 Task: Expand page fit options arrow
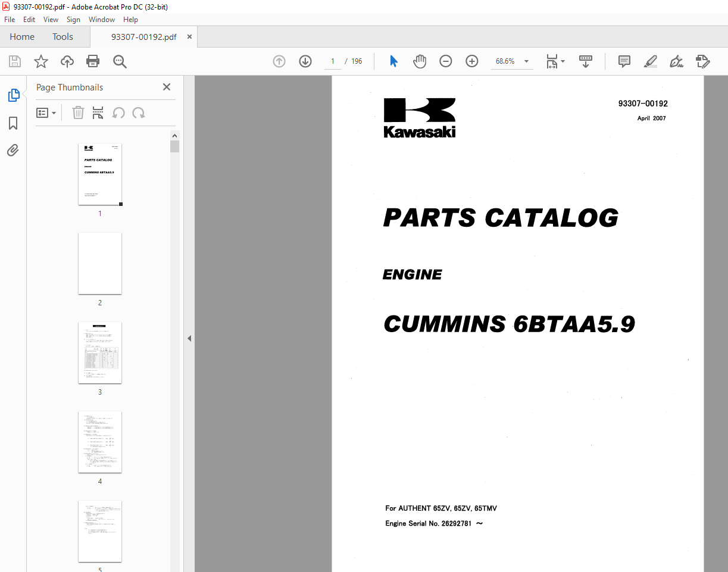563,61
